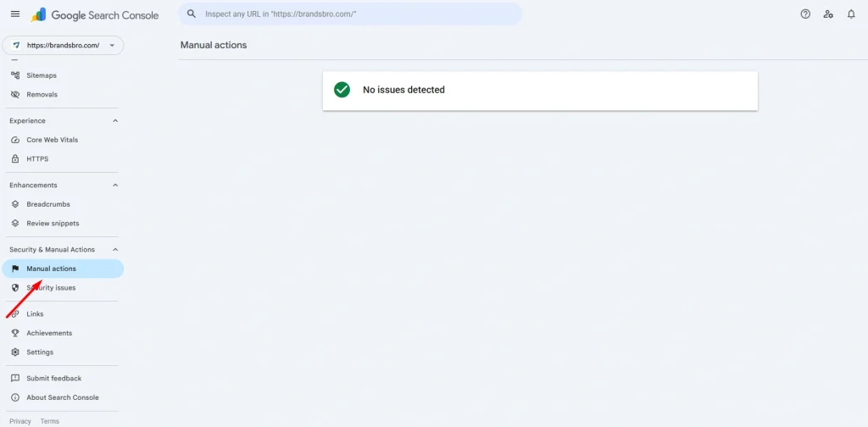868x427 pixels.
Task: Click the green checkmark status icon
Action: click(x=342, y=90)
